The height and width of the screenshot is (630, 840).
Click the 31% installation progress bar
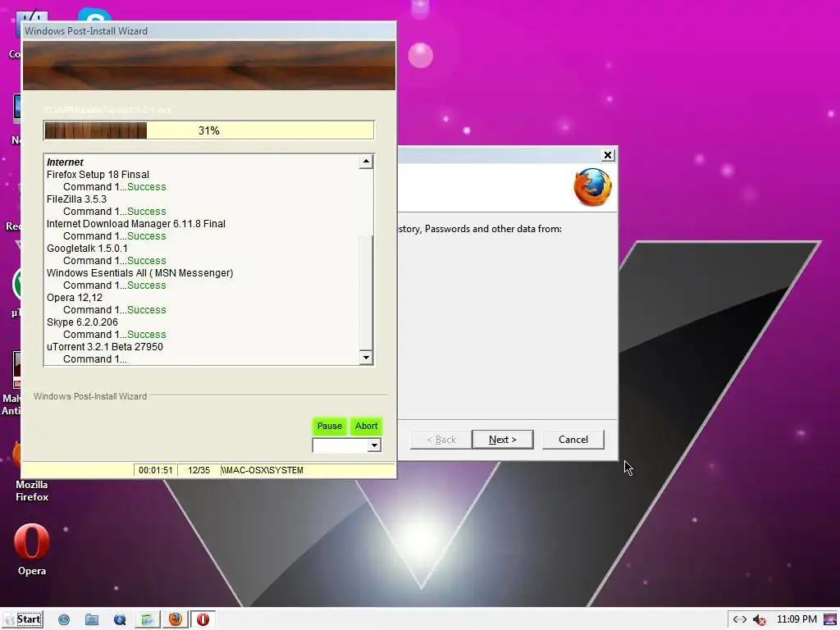[x=208, y=130]
